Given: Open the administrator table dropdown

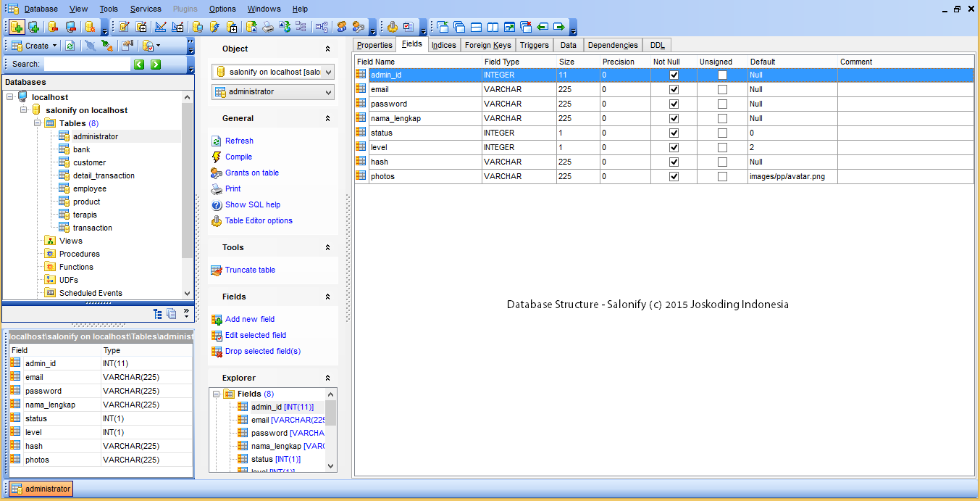Looking at the screenshot, I should pos(329,92).
